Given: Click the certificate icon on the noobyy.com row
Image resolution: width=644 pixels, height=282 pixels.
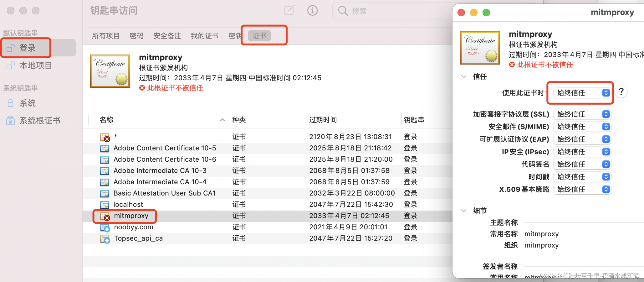Looking at the screenshot, I should coord(105,227).
